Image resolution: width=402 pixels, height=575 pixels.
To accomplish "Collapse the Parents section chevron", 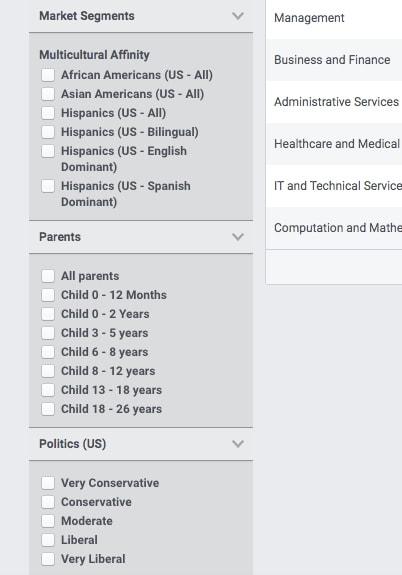I will tap(238, 237).
